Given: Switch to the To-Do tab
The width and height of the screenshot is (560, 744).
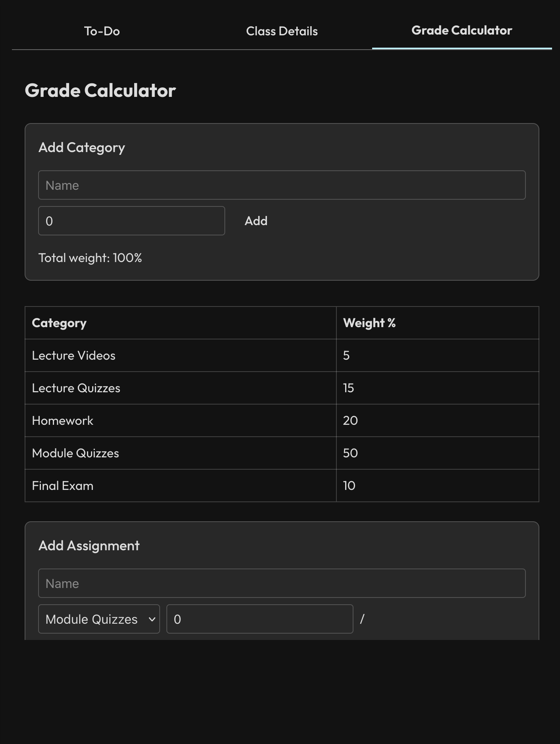Looking at the screenshot, I should [102, 31].
